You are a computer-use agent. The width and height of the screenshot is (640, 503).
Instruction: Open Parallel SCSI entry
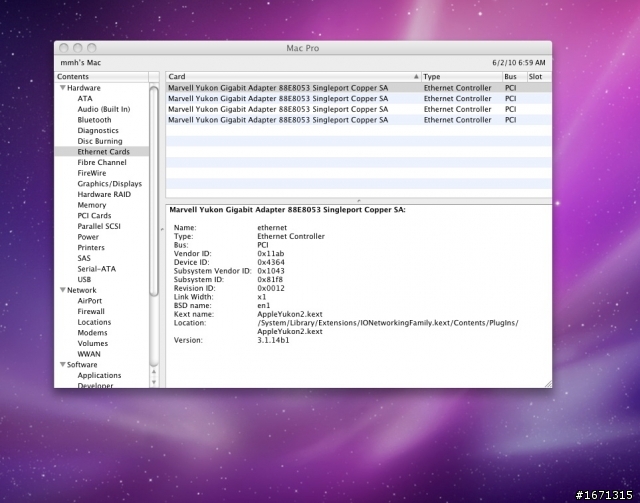coord(99,226)
